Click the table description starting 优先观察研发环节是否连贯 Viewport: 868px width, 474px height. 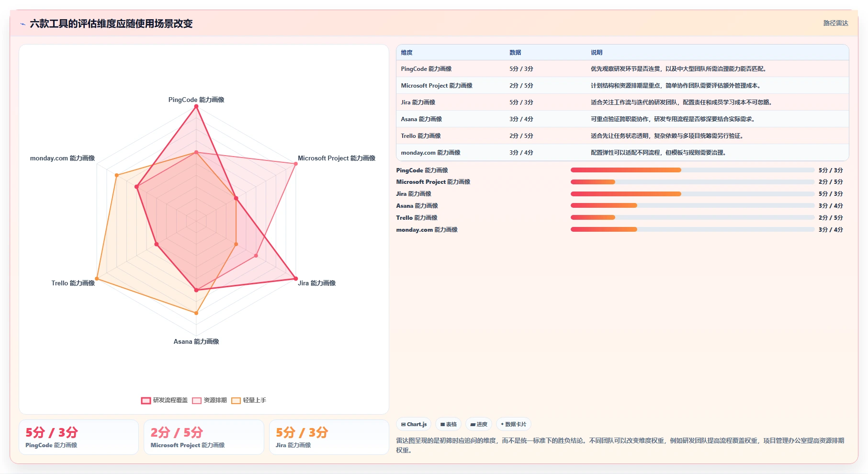(679, 69)
